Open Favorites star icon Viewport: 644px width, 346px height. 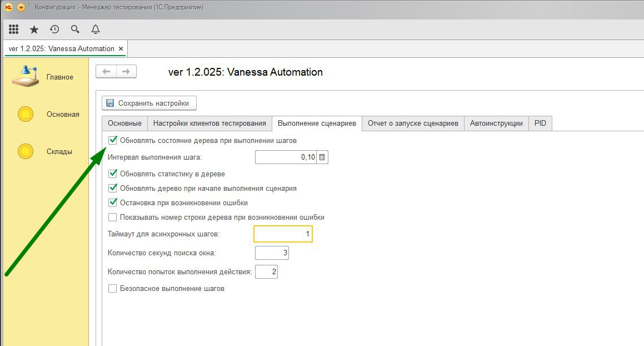click(34, 29)
